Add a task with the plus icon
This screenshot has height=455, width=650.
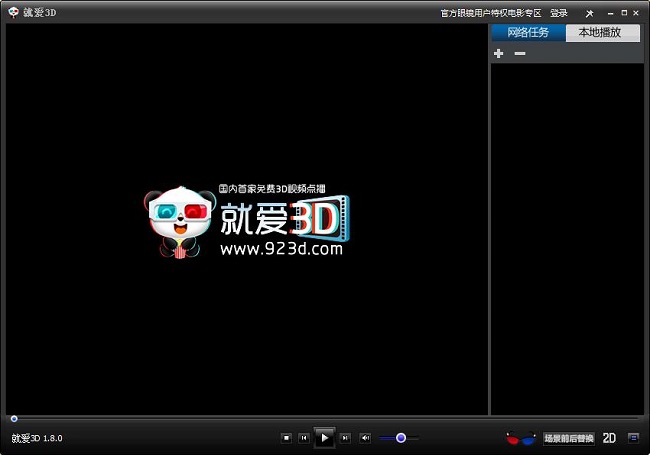coord(499,53)
